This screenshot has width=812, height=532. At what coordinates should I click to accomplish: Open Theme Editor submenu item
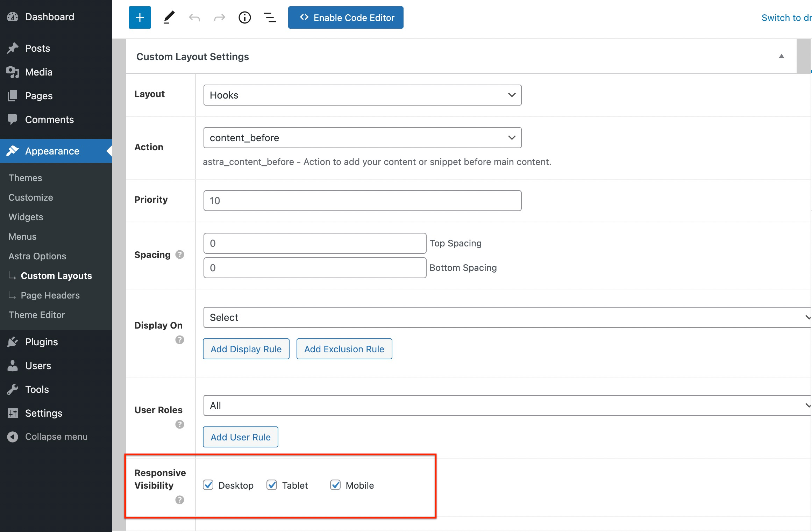[37, 315]
